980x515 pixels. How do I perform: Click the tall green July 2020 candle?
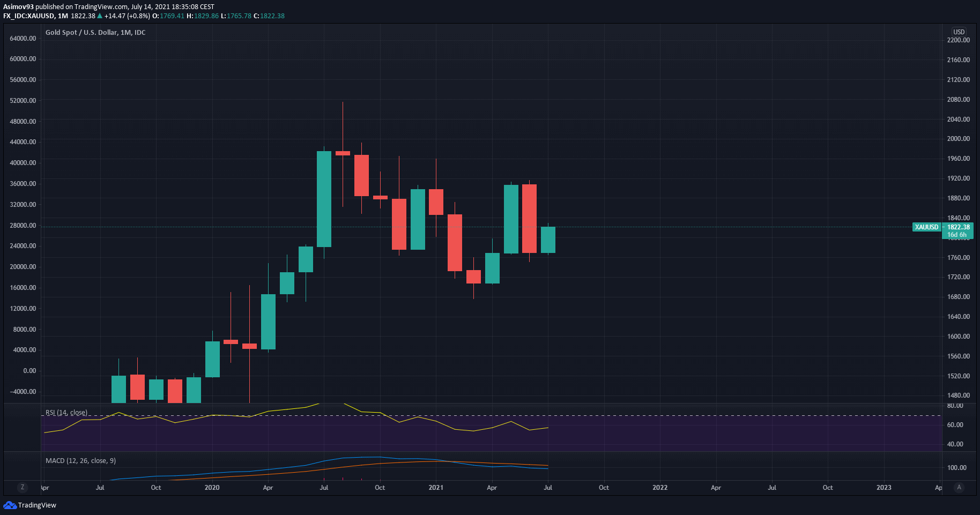pos(324,199)
